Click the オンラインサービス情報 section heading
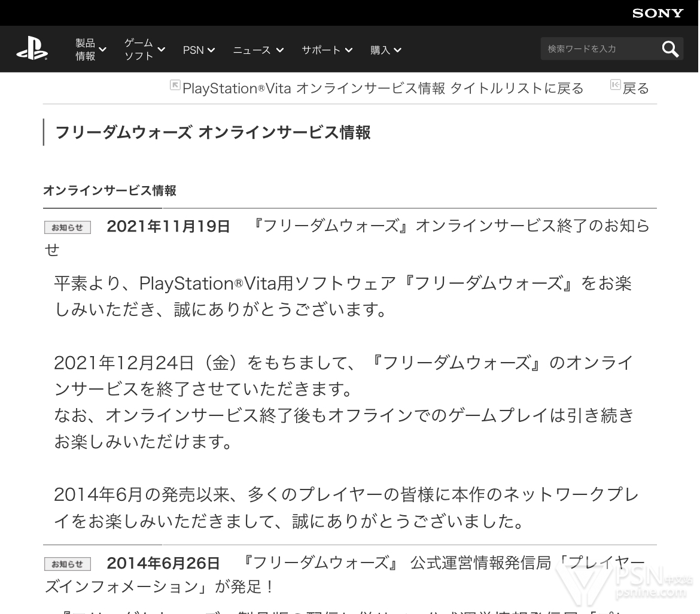The height and width of the screenshot is (614, 700). tap(110, 191)
